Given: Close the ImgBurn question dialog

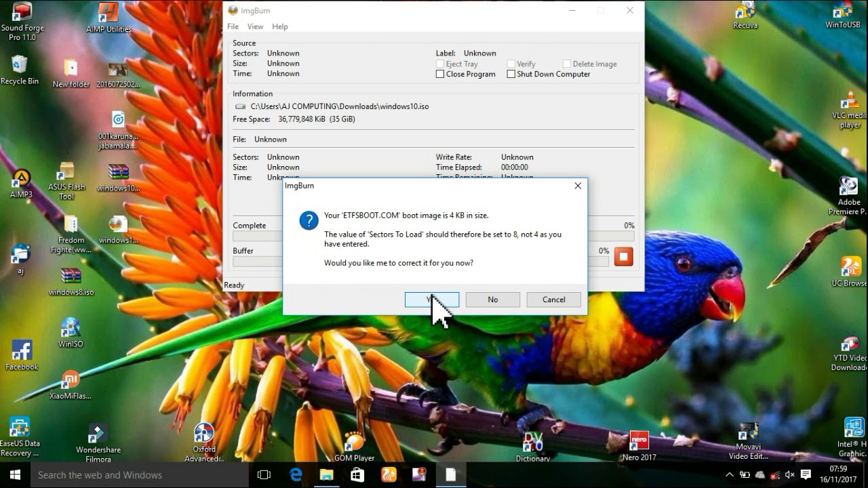Looking at the screenshot, I should click(x=578, y=186).
